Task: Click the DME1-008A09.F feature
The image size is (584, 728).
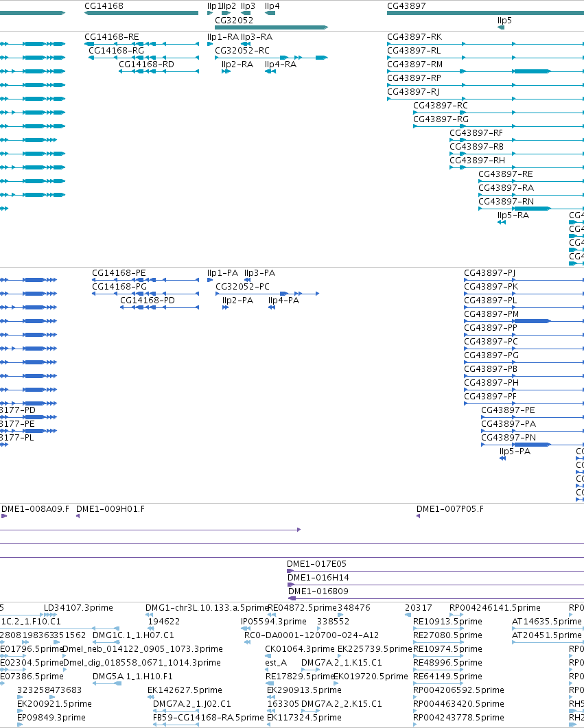Action: tap(35, 509)
